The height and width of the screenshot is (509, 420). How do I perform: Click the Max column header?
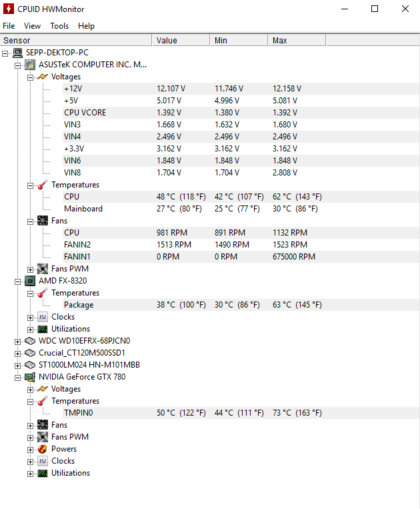tap(297, 40)
